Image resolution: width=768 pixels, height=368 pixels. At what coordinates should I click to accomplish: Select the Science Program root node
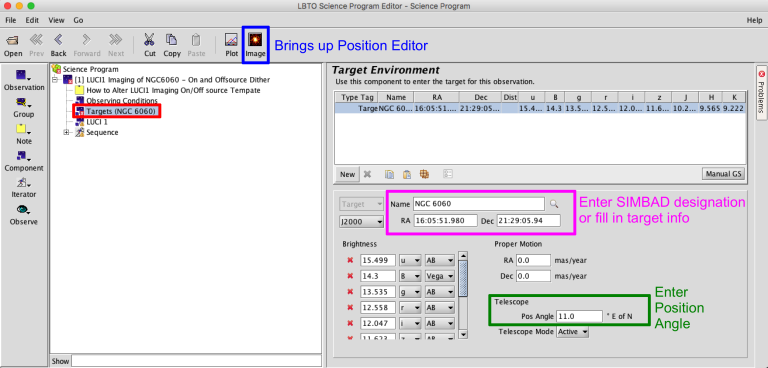pos(91,70)
